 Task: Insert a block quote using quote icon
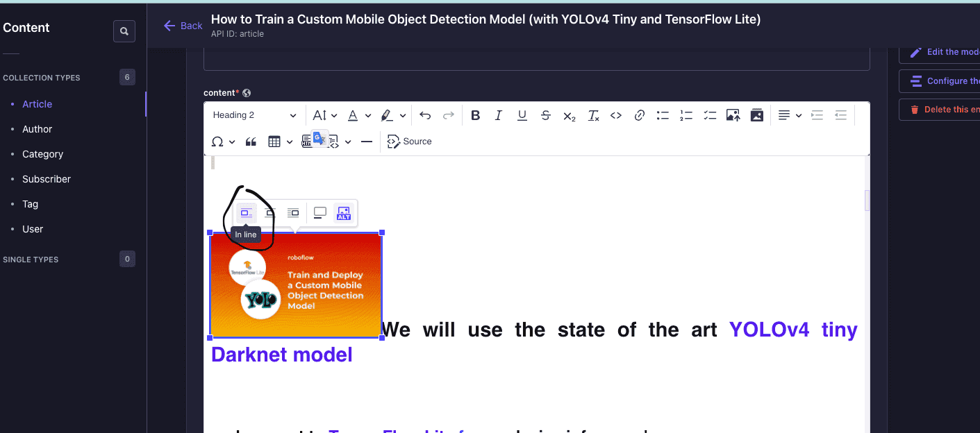pyautogui.click(x=251, y=142)
